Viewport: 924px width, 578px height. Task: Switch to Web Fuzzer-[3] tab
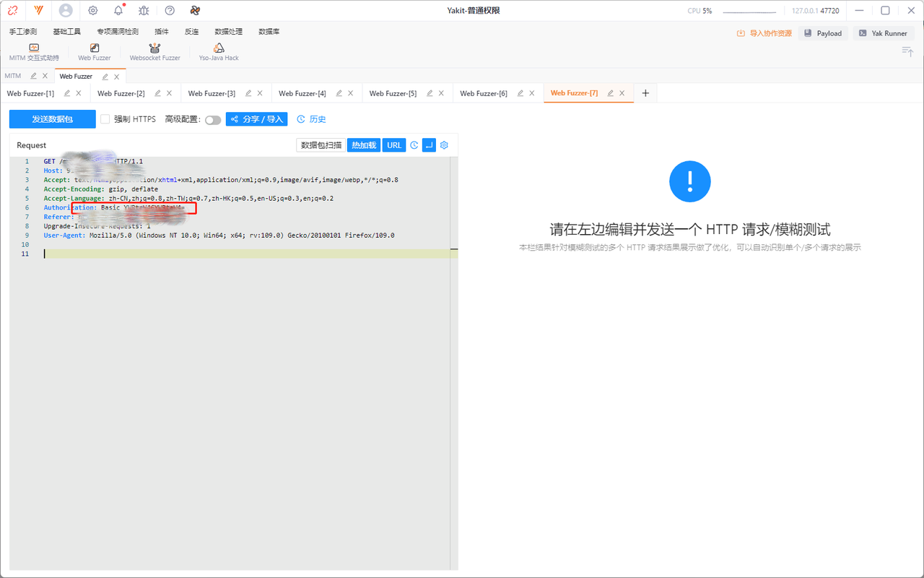[212, 93]
